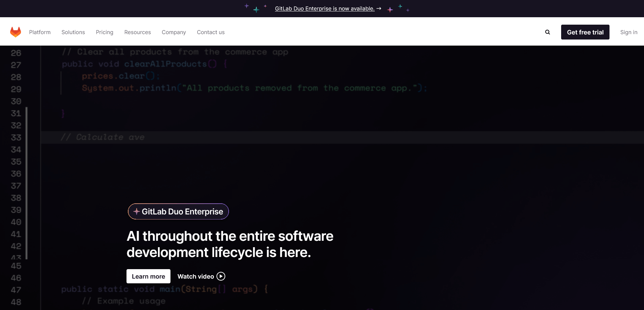644x310 pixels.
Task: Click the fox icon to go home
Action: (16, 31)
